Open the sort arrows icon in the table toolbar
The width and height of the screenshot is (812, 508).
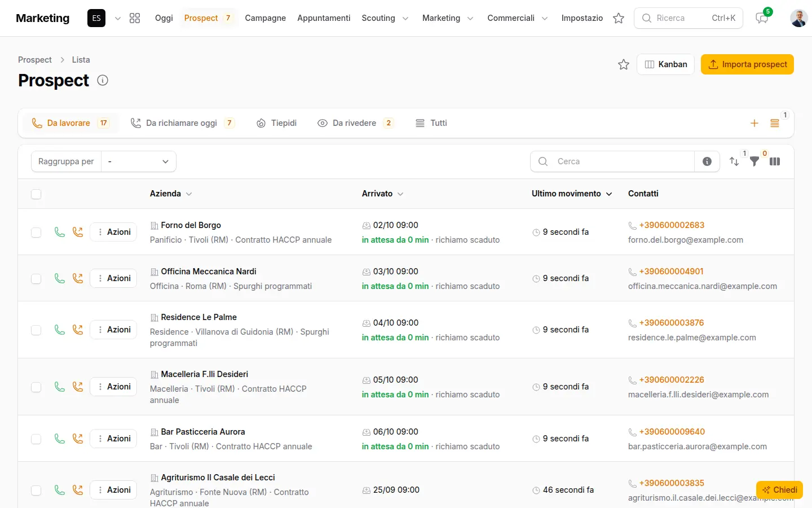[x=734, y=161]
